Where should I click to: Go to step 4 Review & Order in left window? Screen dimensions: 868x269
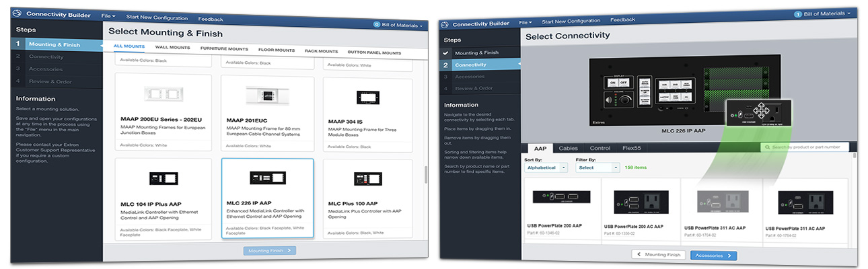(56, 81)
